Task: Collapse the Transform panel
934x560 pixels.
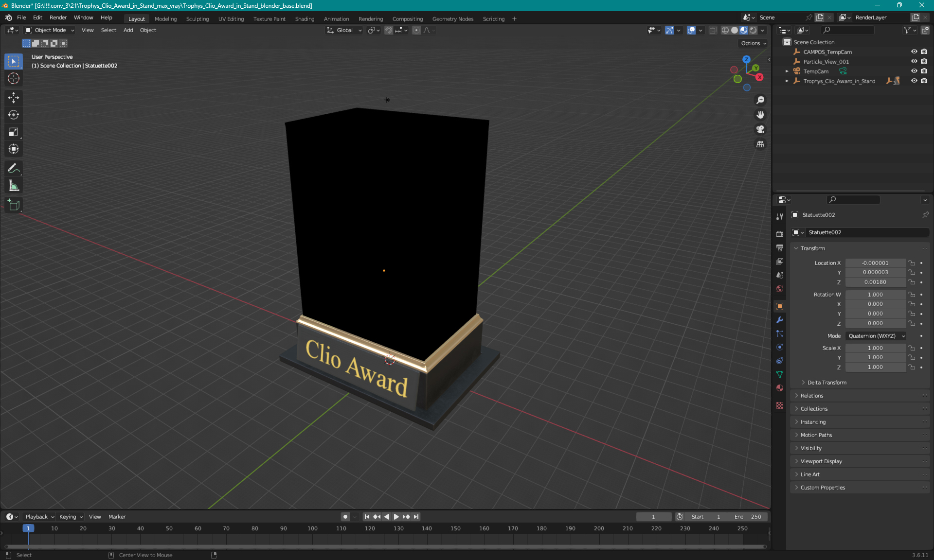Action: tap(812, 248)
